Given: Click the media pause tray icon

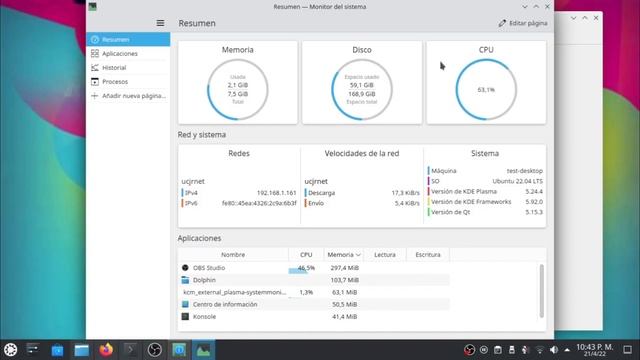Looking at the screenshot, I should tap(484, 350).
